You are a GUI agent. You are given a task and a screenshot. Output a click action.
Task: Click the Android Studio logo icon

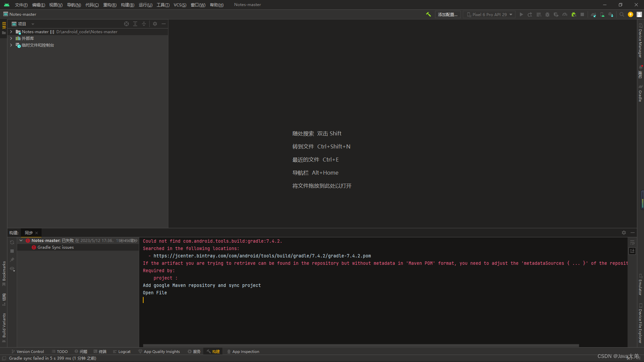pos(7,5)
